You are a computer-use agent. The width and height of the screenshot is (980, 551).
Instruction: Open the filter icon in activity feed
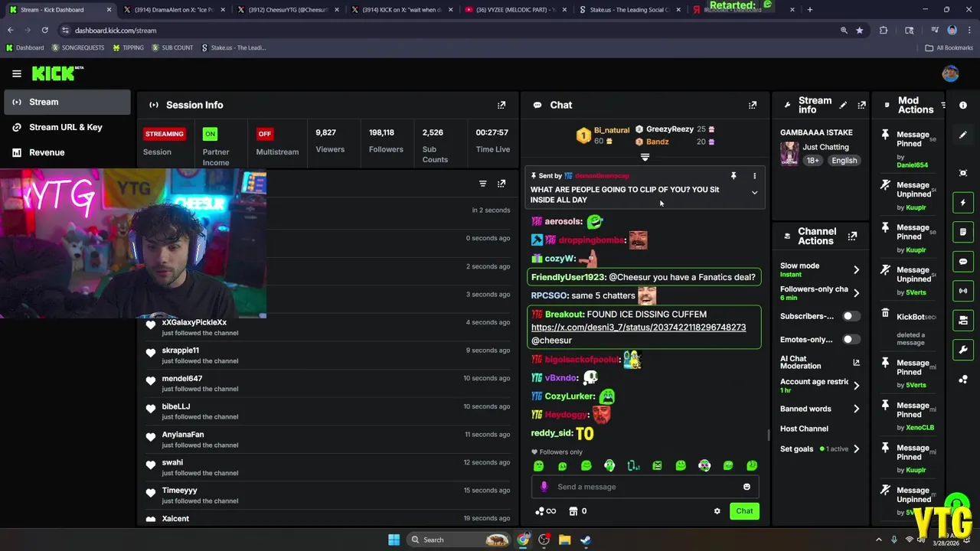pyautogui.click(x=482, y=184)
